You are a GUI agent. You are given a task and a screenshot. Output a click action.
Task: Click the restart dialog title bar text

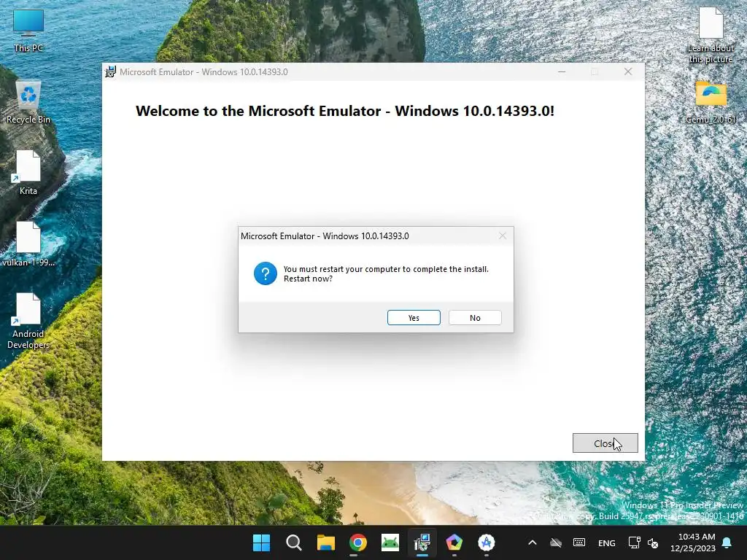325,236
